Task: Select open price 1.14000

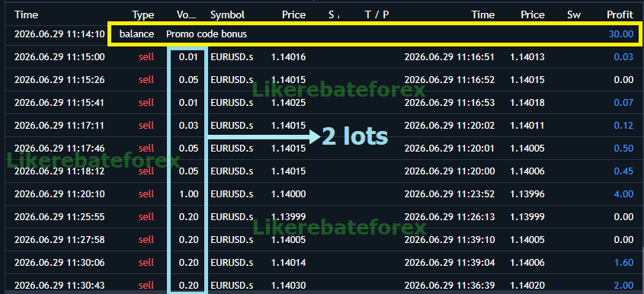Action: (x=288, y=193)
